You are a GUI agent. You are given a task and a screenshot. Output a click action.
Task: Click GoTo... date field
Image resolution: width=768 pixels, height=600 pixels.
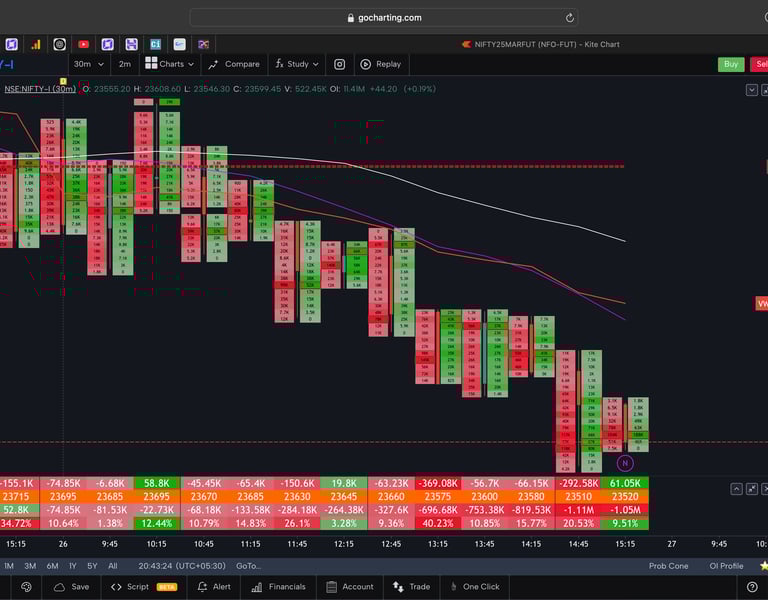coord(248,566)
